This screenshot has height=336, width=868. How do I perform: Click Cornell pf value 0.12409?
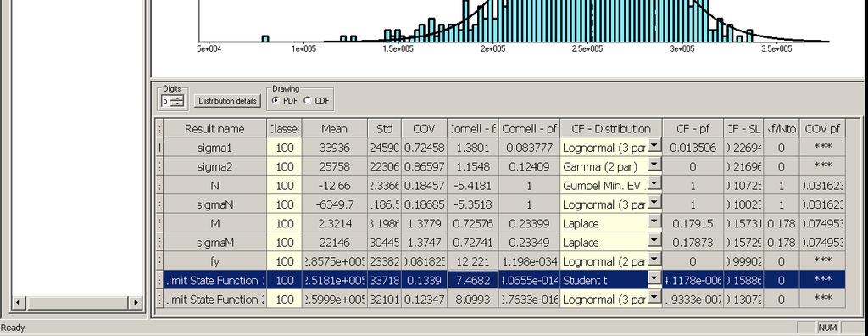click(529, 167)
